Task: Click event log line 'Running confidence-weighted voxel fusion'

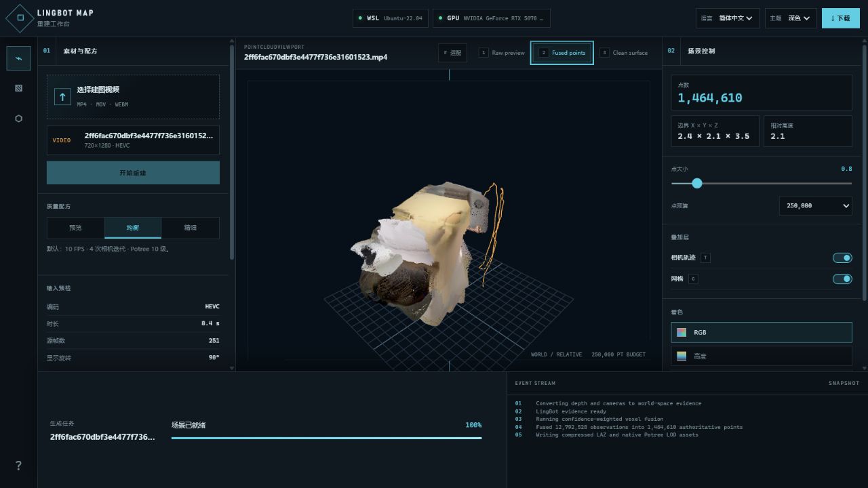Action: (x=599, y=419)
